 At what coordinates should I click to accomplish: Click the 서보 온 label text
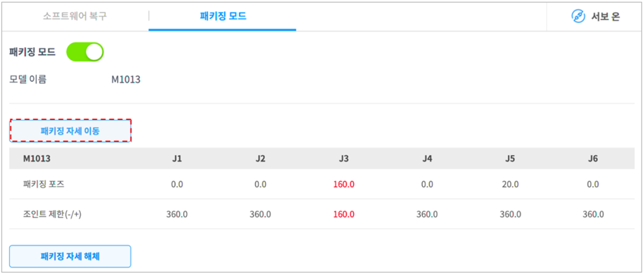coord(605,16)
